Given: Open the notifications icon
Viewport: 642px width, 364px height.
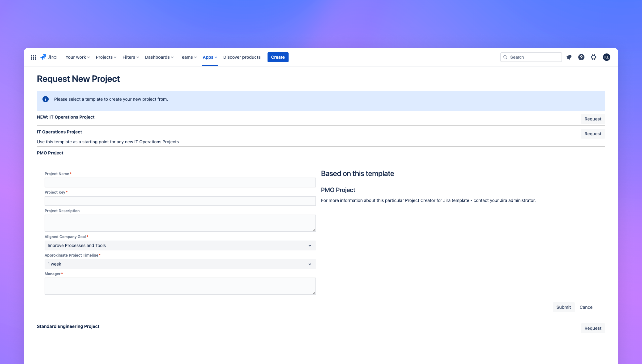Looking at the screenshot, I should pos(569,57).
